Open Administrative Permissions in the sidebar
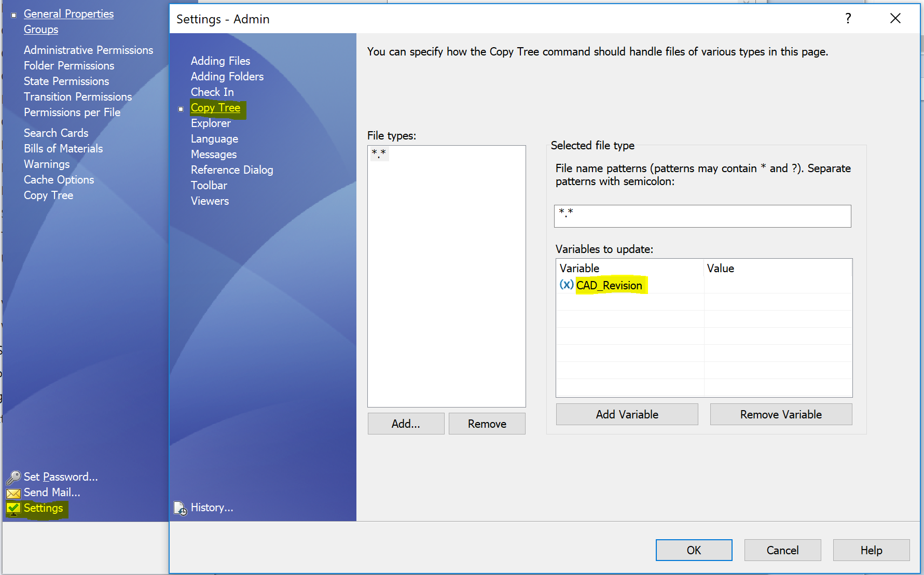The image size is (924, 575). (88, 50)
